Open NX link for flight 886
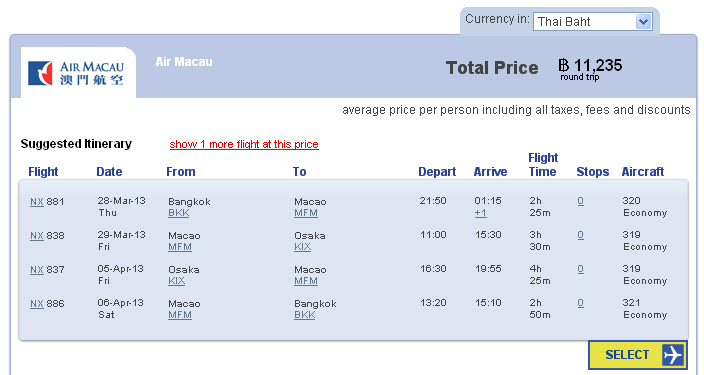Viewport: 704px width, 375px height. coord(37,304)
